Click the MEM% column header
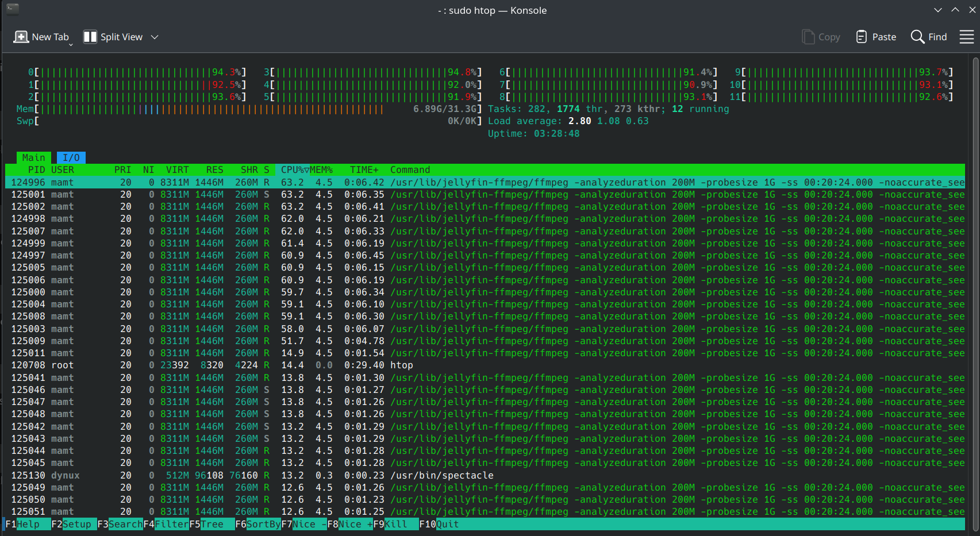The image size is (980, 536). point(321,170)
